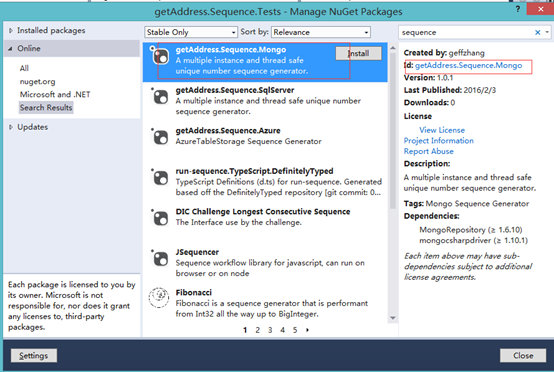Open the Stable Only release filter dropdown

tap(191, 32)
